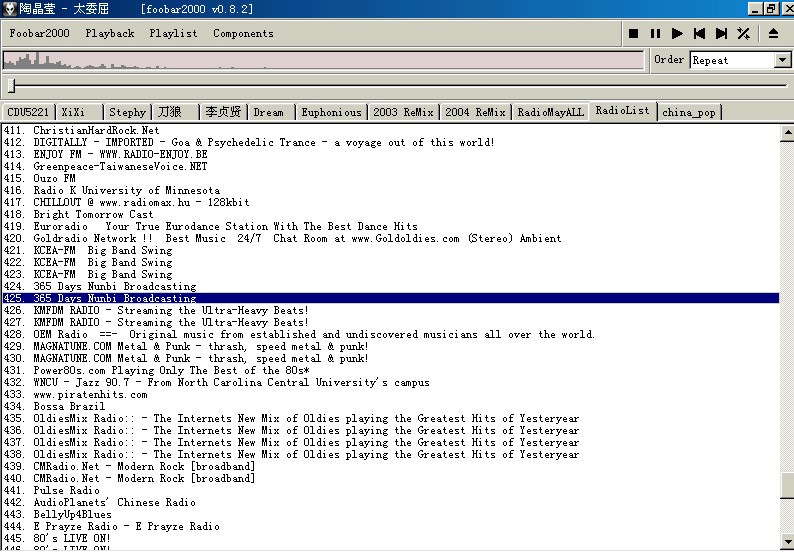Select track 439 CMRadio.Net Modern Rock
This screenshot has height=552, width=794.
390,466
